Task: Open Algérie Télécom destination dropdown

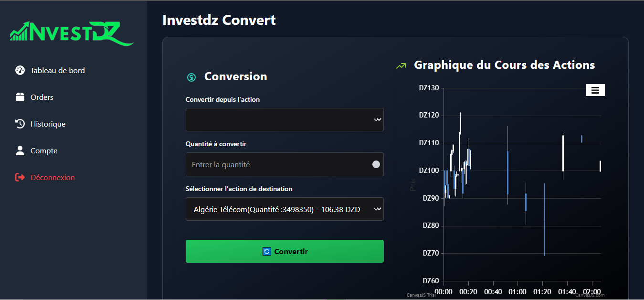Action: [x=285, y=209]
